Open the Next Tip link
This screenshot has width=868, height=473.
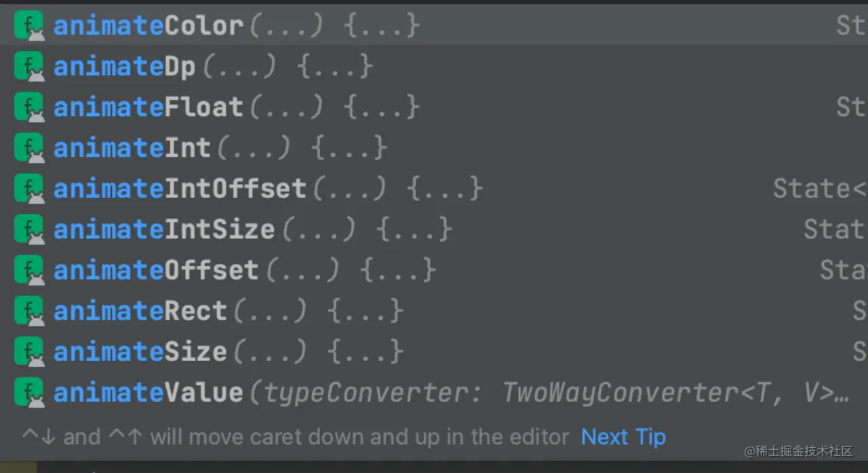coord(623,436)
